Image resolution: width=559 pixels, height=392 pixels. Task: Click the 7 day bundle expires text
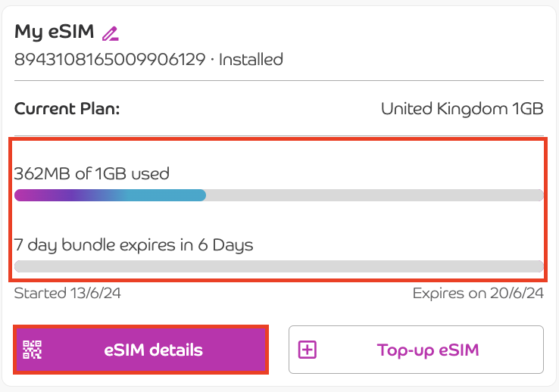pos(133,245)
